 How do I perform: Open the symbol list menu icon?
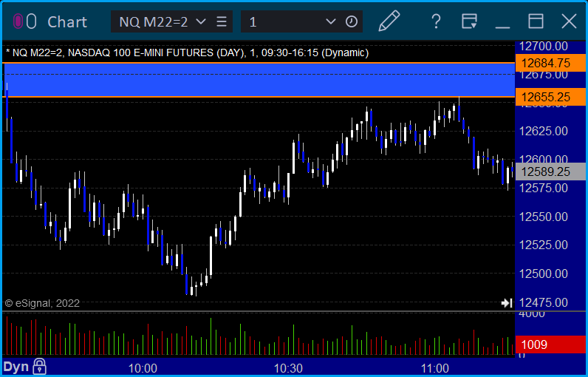[x=222, y=21]
